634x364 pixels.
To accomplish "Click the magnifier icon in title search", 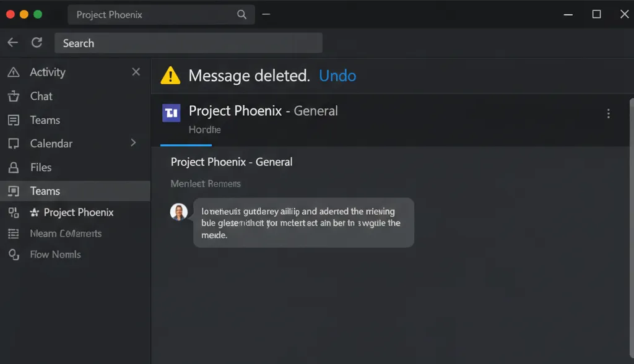I will pos(241,15).
